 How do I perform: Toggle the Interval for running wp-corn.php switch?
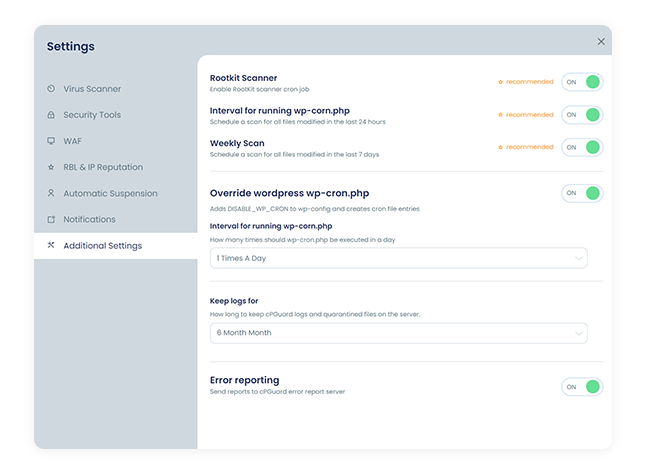click(x=582, y=115)
